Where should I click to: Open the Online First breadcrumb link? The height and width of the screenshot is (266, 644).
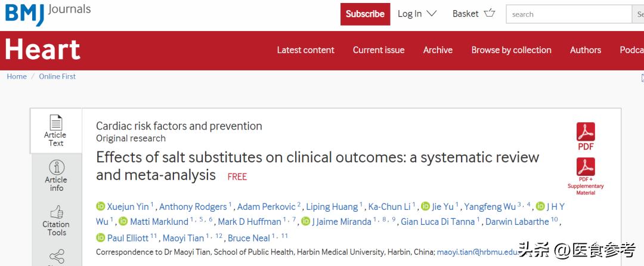(57, 76)
